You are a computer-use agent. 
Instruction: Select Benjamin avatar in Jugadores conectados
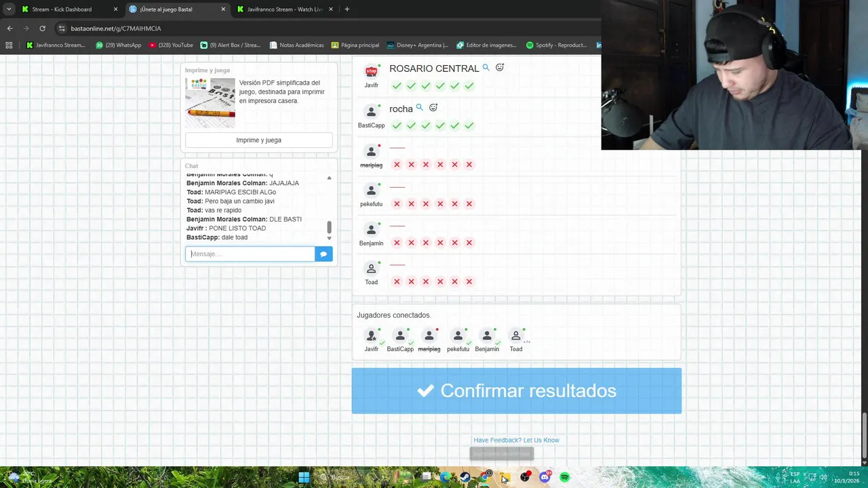tap(487, 335)
